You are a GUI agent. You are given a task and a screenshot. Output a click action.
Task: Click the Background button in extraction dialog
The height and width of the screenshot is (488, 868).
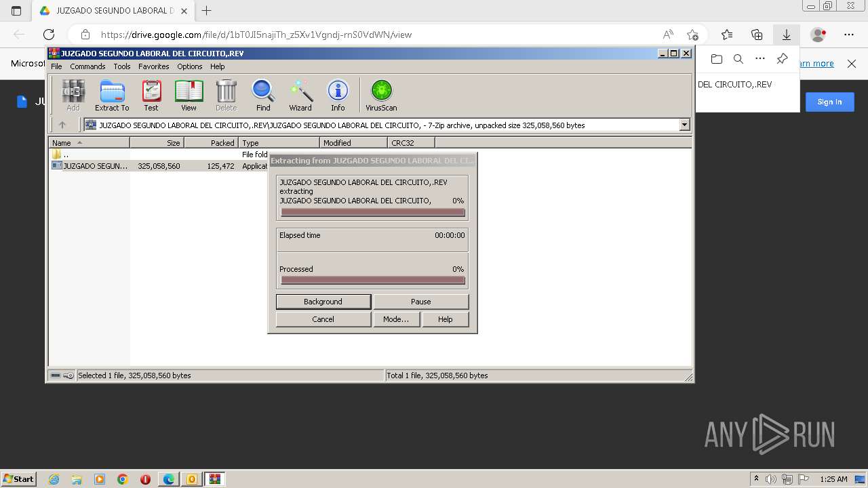coord(323,302)
